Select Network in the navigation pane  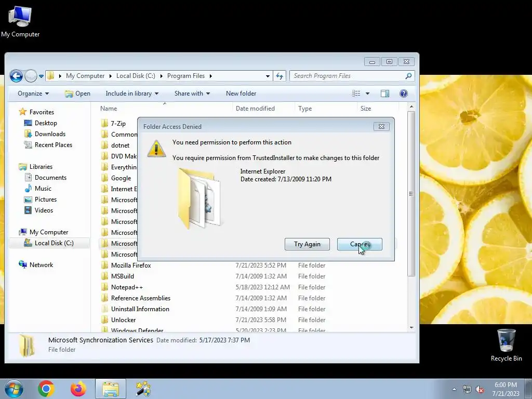click(x=36, y=264)
